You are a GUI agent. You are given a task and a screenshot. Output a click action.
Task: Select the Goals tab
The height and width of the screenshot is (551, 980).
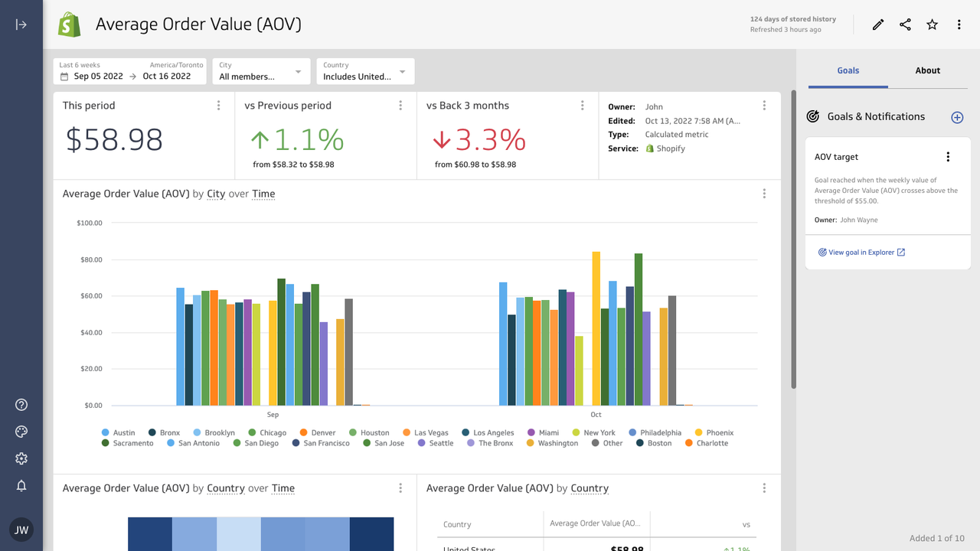click(848, 70)
